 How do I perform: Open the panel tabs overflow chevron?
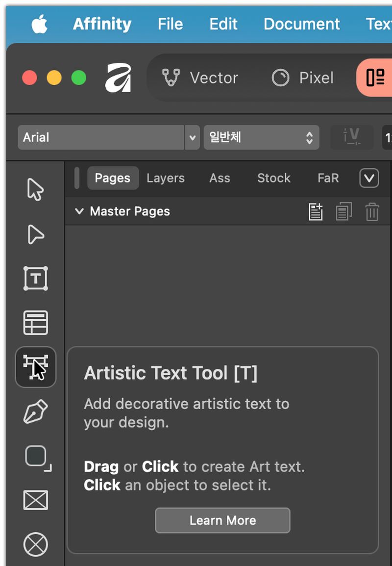click(369, 179)
